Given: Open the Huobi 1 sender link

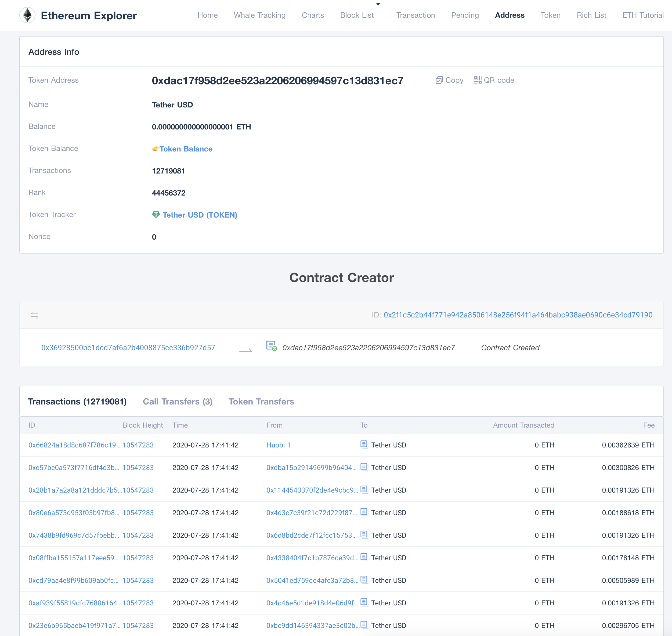Looking at the screenshot, I should (x=278, y=445).
